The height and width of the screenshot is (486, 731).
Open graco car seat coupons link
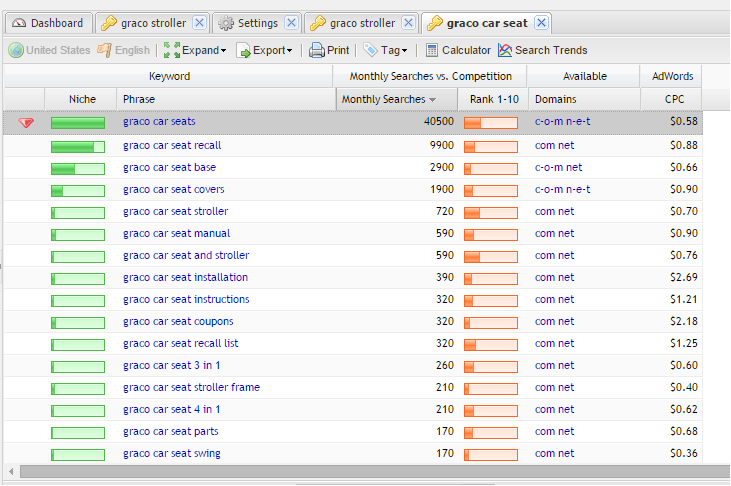tap(178, 321)
